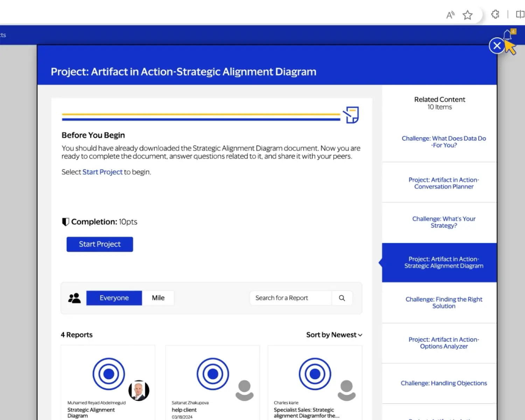The width and height of the screenshot is (525, 420).
Task: Open browser extensions puzzle icon
Action: [x=495, y=14]
